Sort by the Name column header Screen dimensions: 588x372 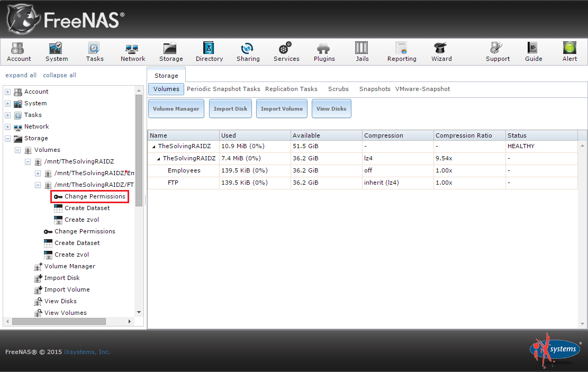(x=183, y=135)
